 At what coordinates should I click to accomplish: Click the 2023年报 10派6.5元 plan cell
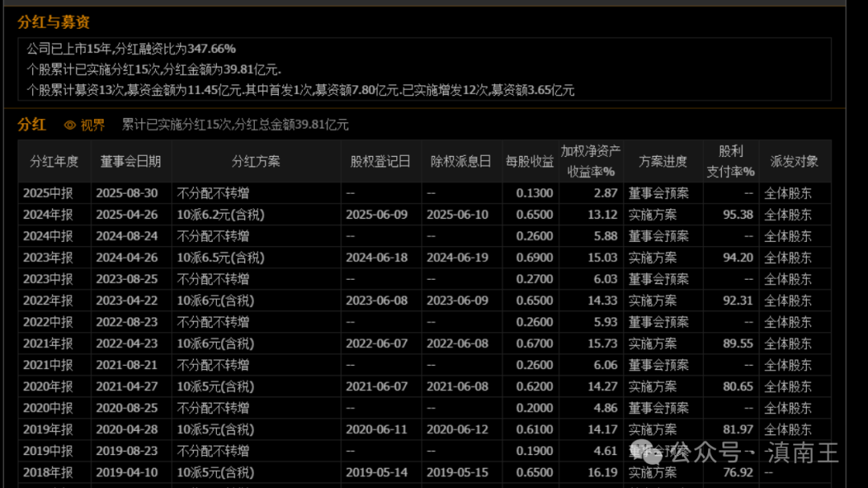coord(256,257)
